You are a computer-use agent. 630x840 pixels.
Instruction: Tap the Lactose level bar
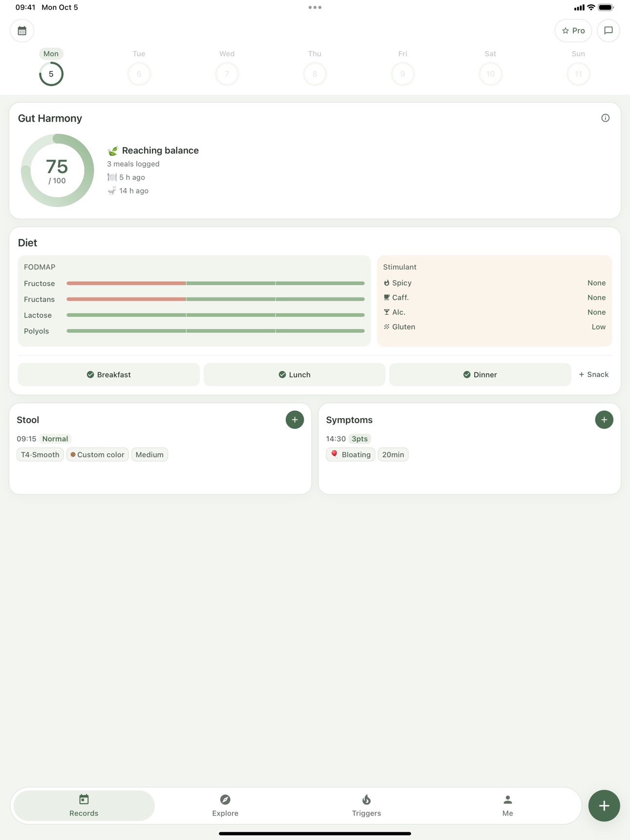click(215, 315)
